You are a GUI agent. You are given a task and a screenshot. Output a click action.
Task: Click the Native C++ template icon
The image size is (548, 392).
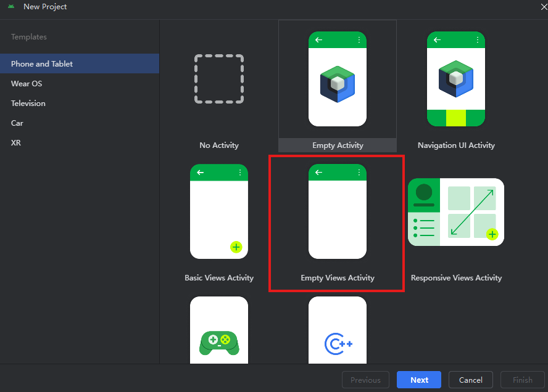tap(338, 339)
